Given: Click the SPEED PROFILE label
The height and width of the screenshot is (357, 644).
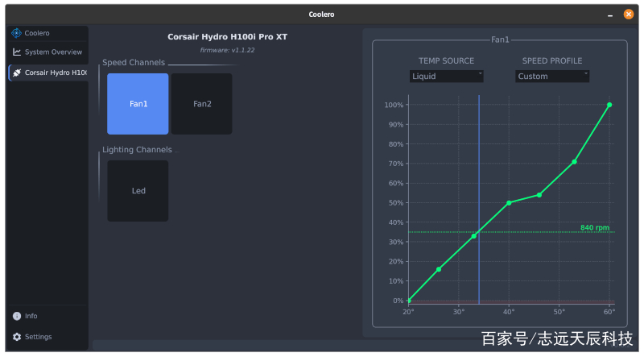Looking at the screenshot, I should (552, 61).
